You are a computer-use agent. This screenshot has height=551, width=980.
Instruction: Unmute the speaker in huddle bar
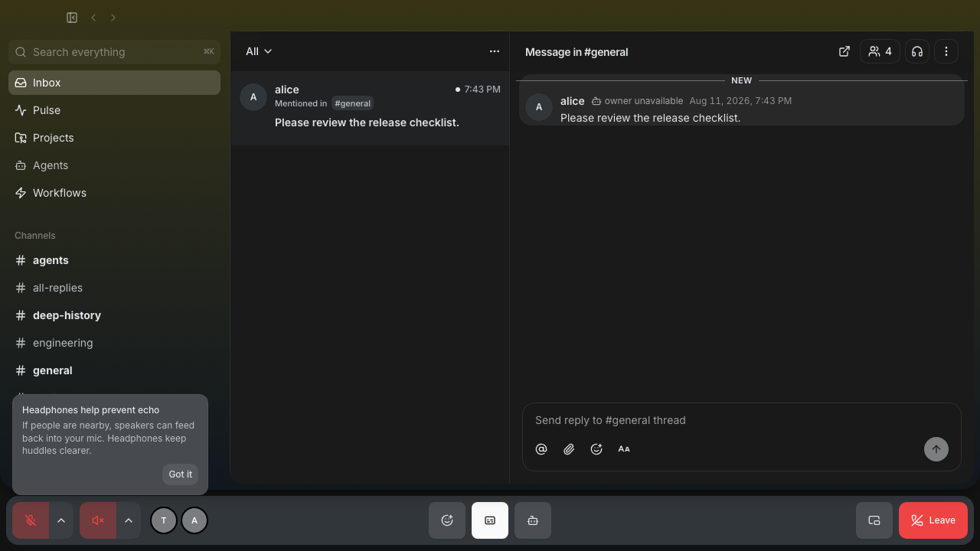(98, 520)
